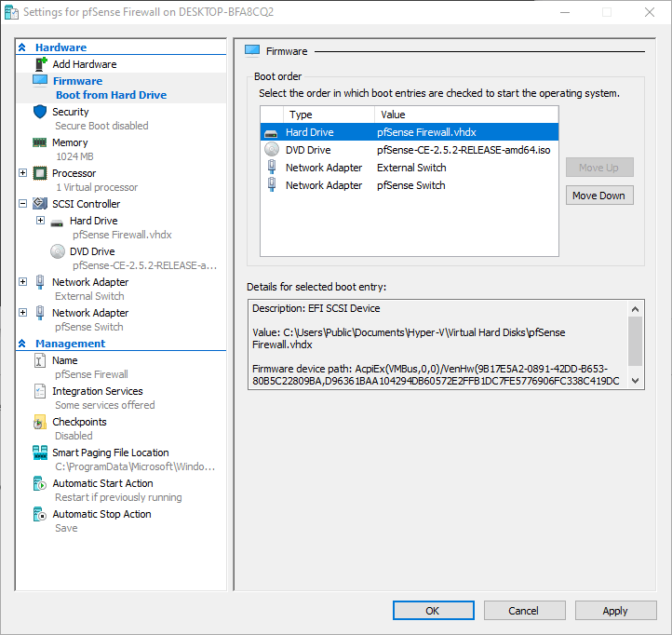The image size is (672, 635).
Task: Expand the pfSense Switch Network Adapter node
Action: click(23, 313)
